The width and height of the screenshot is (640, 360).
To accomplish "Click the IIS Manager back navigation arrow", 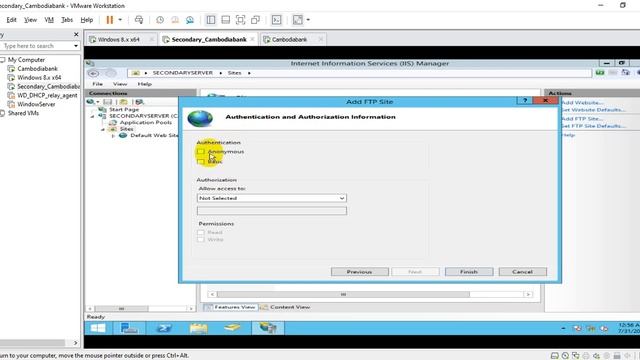I will [93, 73].
